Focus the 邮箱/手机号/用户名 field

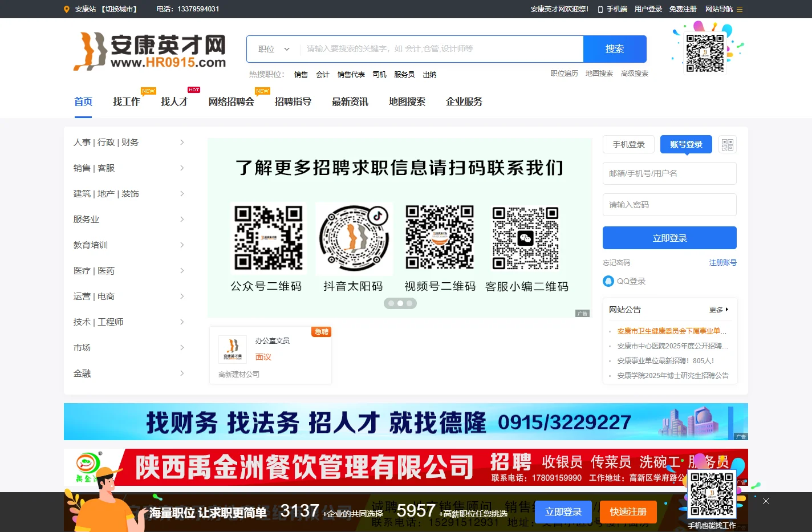tap(669, 173)
